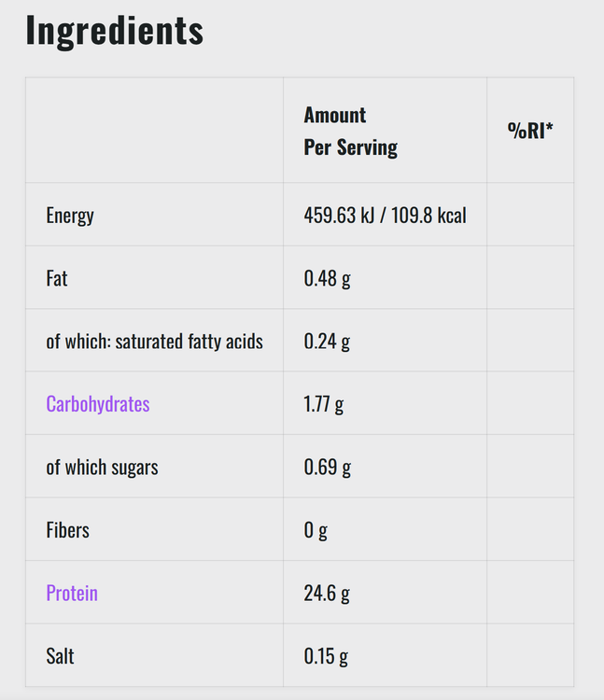This screenshot has width=604, height=700.
Task: Click the 0.69 g sugars value
Action: (327, 468)
